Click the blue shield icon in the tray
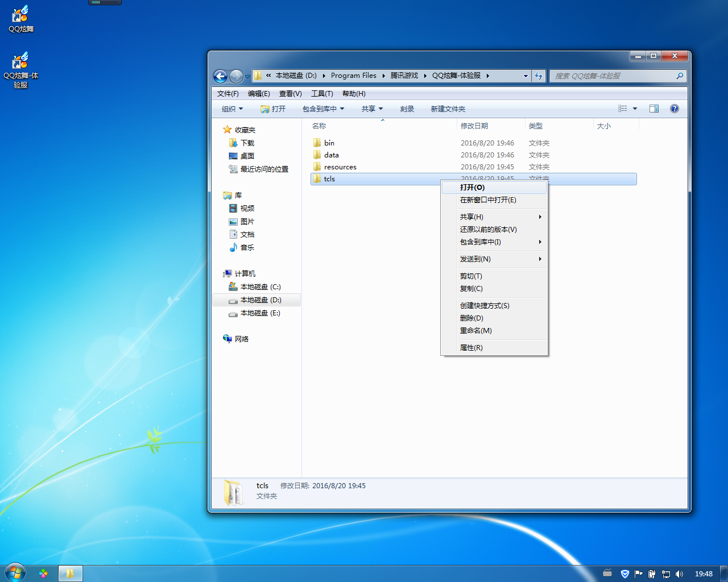The image size is (728, 582). click(x=625, y=574)
